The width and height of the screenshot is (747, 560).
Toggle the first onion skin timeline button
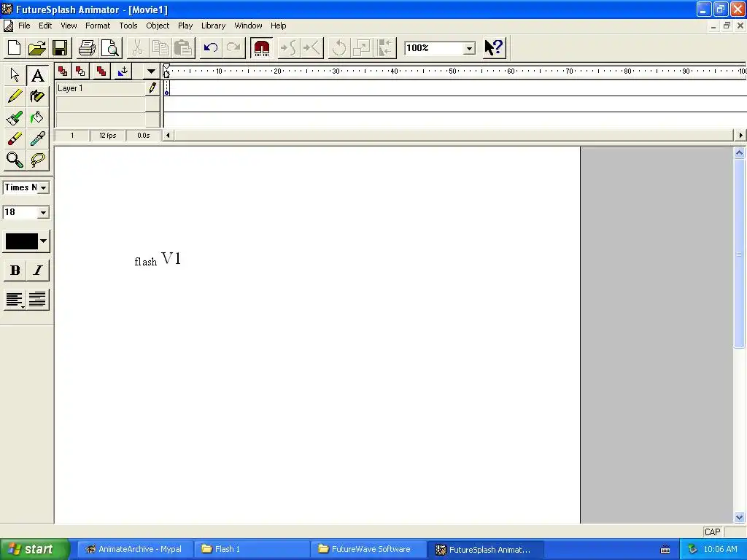pyautogui.click(x=63, y=71)
